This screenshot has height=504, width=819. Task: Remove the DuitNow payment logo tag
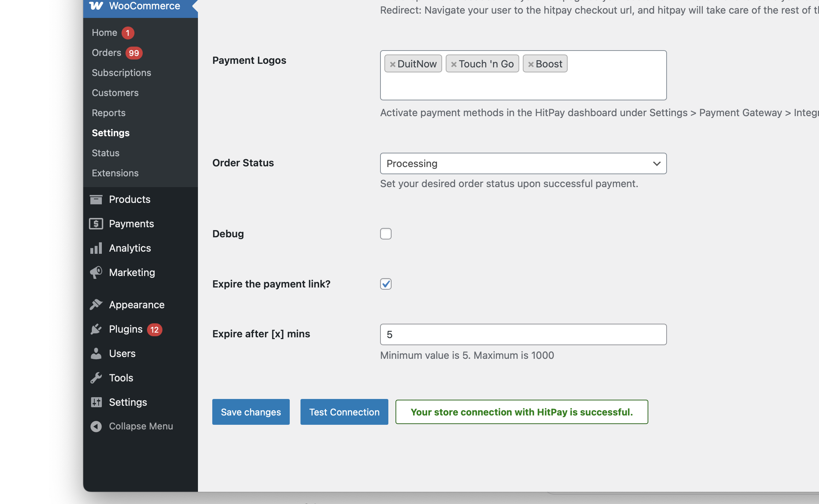(x=393, y=64)
